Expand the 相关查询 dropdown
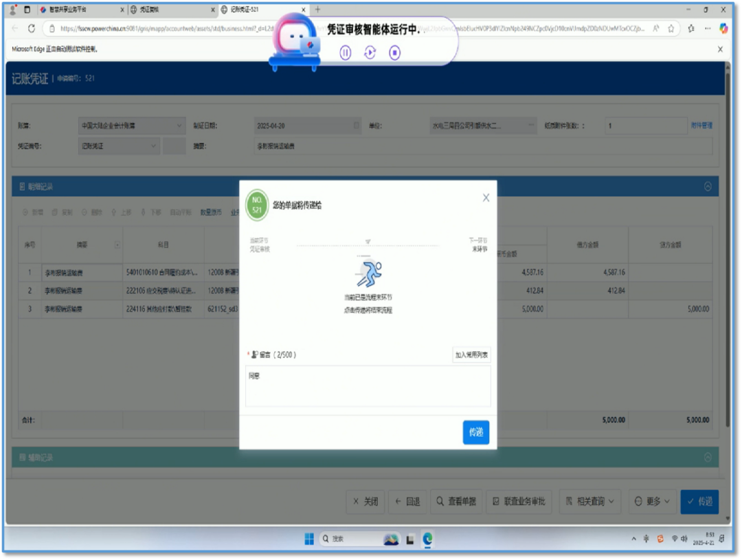Screen dimensions: 742x560 click(x=590, y=502)
